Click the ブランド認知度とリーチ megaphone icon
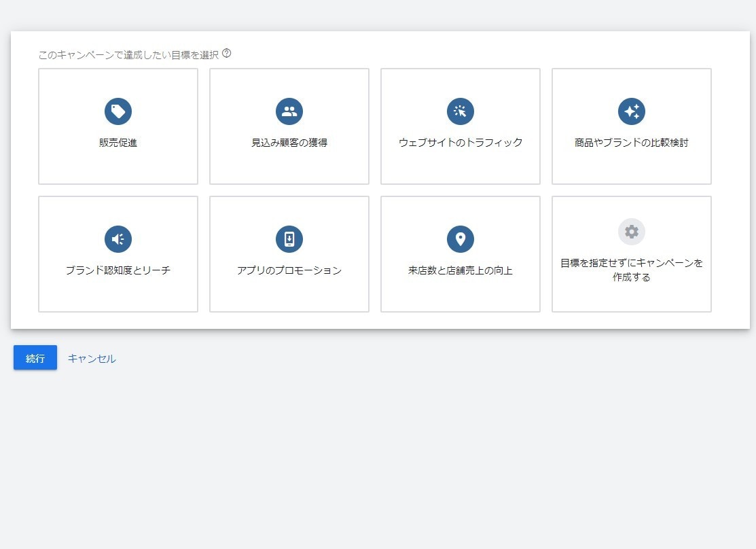756x549 pixels. (118, 238)
